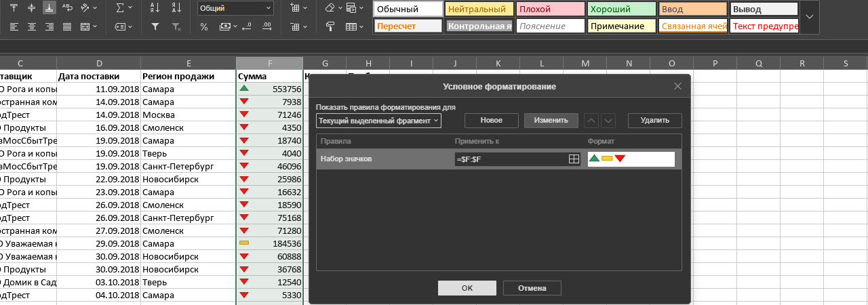Toggle align bottom button
The image size is (868, 305).
point(50,8)
